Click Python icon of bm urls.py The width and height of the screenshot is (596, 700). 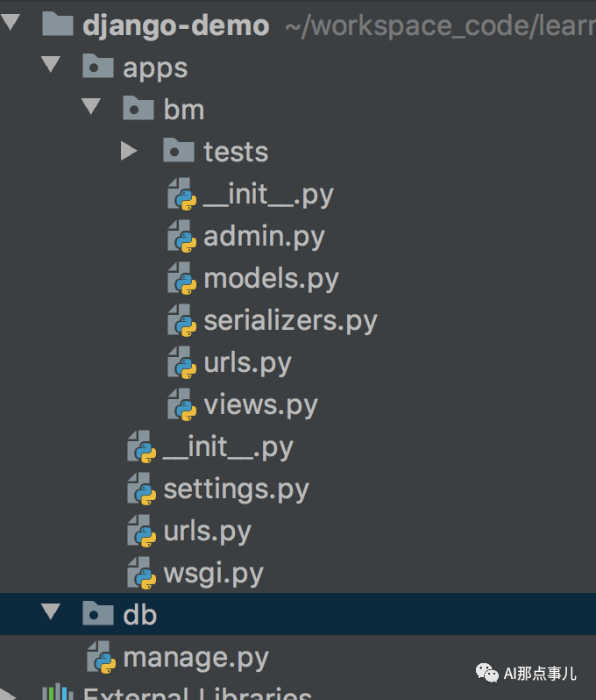[182, 362]
